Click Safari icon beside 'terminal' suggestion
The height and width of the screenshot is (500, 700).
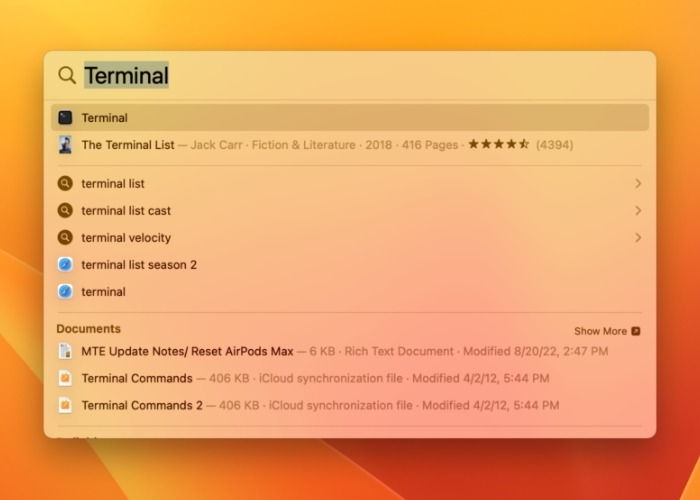point(65,292)
